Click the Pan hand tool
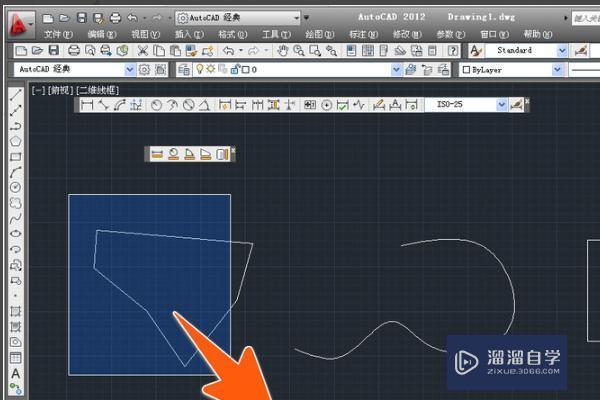The width and height of the screenshot is (600, 400). 282,51
